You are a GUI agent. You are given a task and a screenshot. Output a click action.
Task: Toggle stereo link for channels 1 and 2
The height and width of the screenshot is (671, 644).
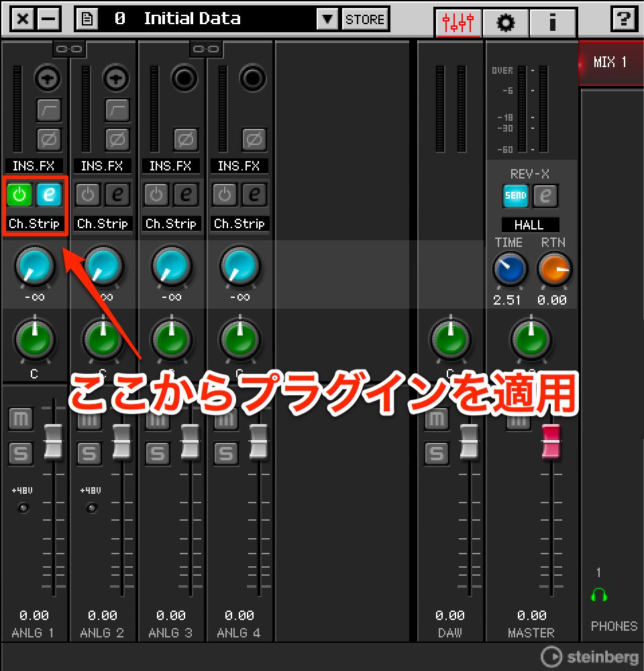coord(69,49)
